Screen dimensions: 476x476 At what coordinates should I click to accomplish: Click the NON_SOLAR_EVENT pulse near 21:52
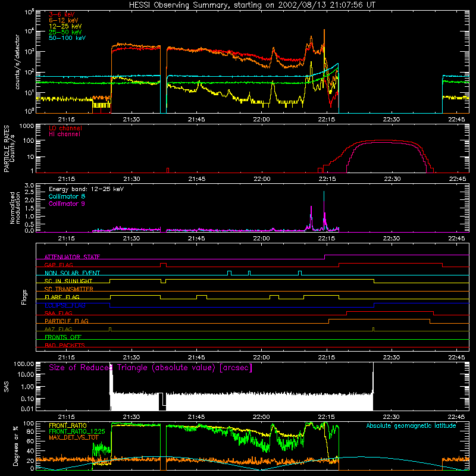230,273
